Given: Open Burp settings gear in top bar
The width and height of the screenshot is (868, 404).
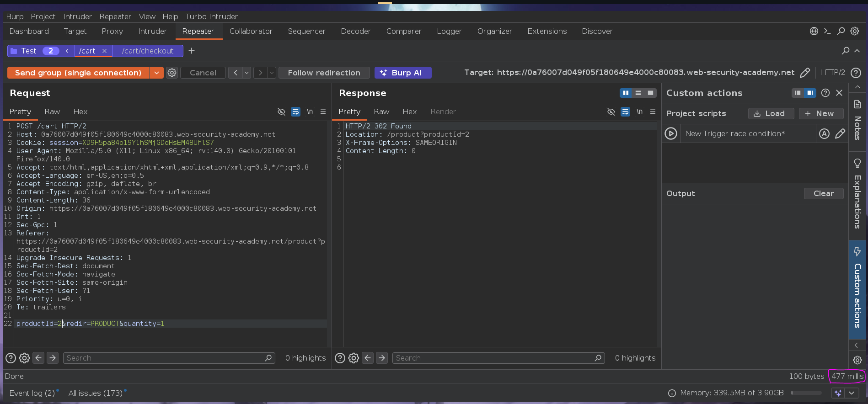Looking at the screenshot, I should pos(855,31).
